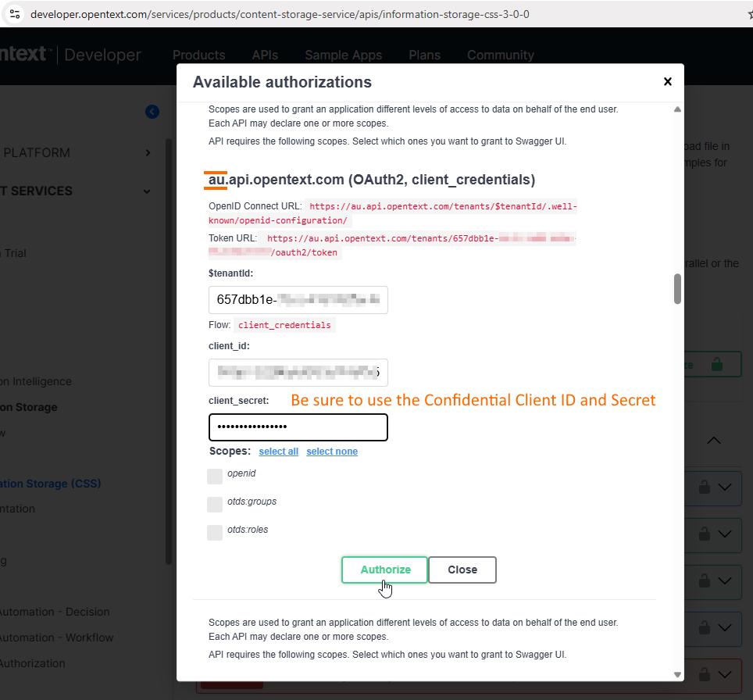
Task: Click the Close button in dialog
Action: coord(462,570)
